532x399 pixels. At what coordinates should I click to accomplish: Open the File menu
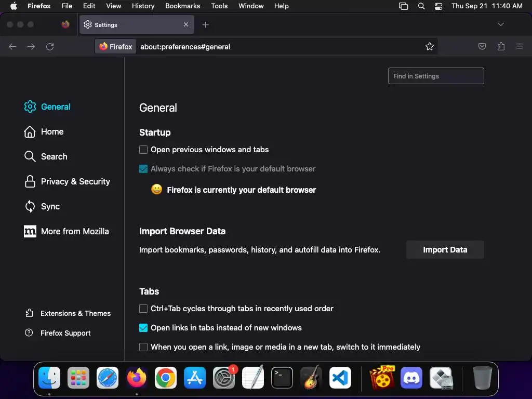[x=67, y=6]
